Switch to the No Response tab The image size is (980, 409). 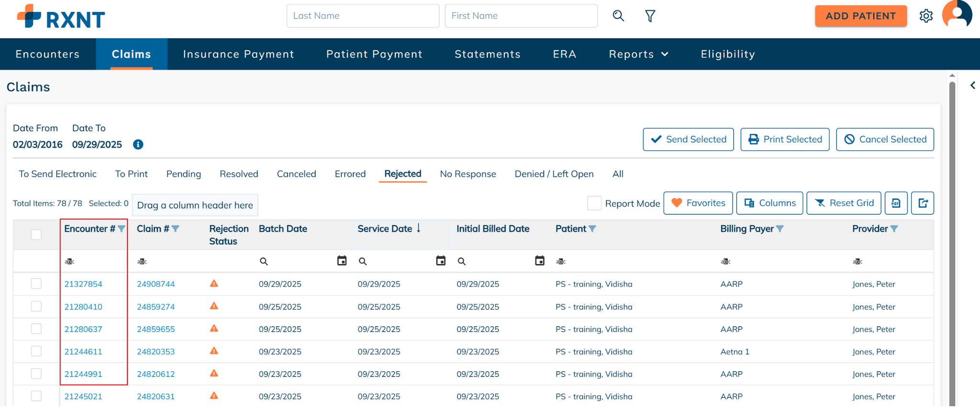point(468,174)
